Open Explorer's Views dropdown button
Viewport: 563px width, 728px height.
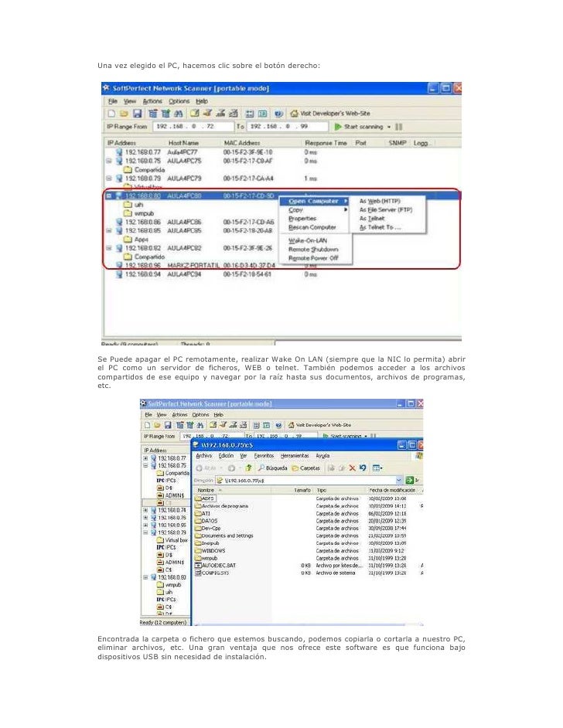(x=377, y=468)
